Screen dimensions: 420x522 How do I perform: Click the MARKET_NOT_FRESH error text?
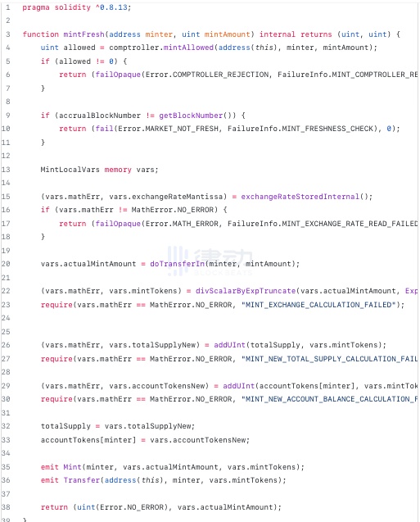point(182,129)
